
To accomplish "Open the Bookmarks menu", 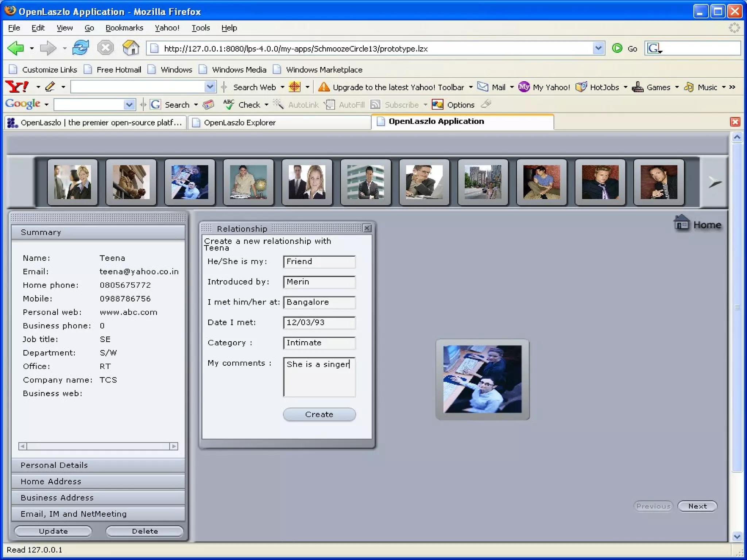I will (x=124, y=28).
